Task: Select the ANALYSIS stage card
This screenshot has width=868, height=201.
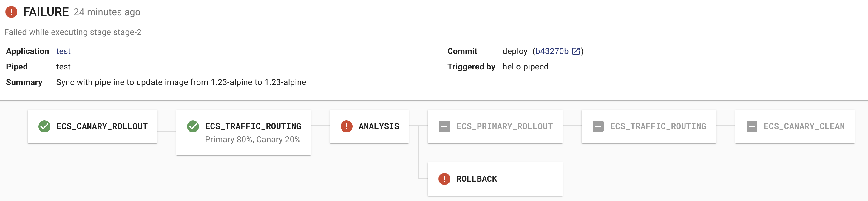Action: tap(369, 126)
